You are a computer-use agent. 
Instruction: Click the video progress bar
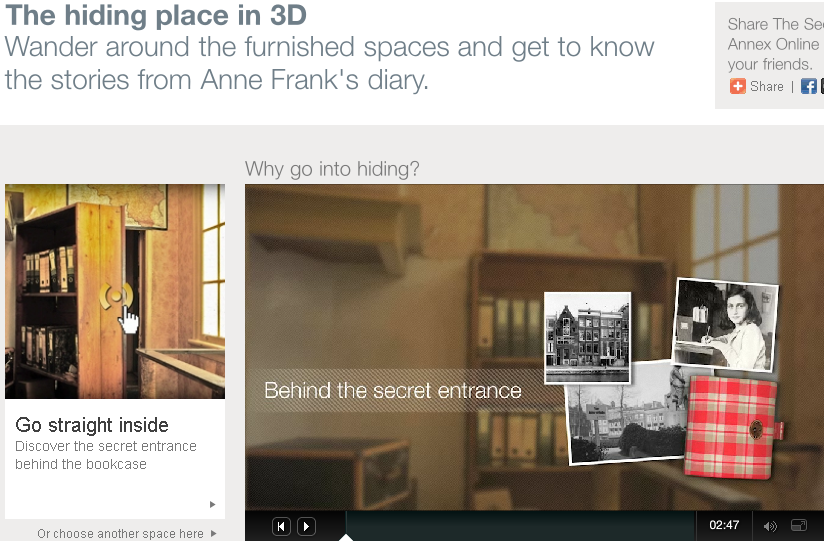pos(520,526)
